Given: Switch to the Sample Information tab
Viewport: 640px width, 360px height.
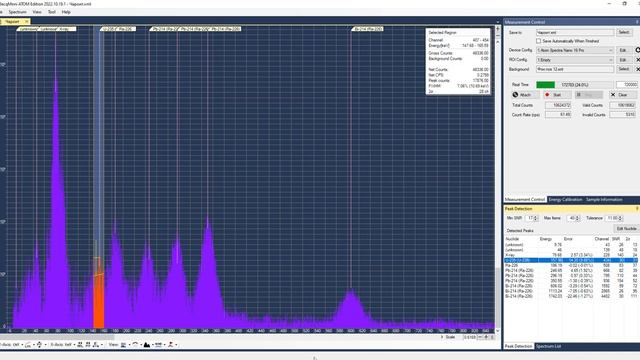Looking at the screenshot, I should click(x=604, y=200).
